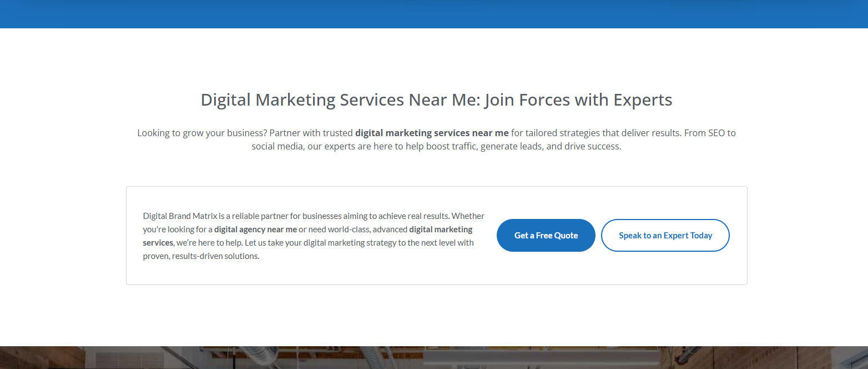The width and height of the screenshot is (868, 369).
Task: Click the text 'proven, results-driven solutions.'
Action: pyautogui.click(x=201, y=257)
